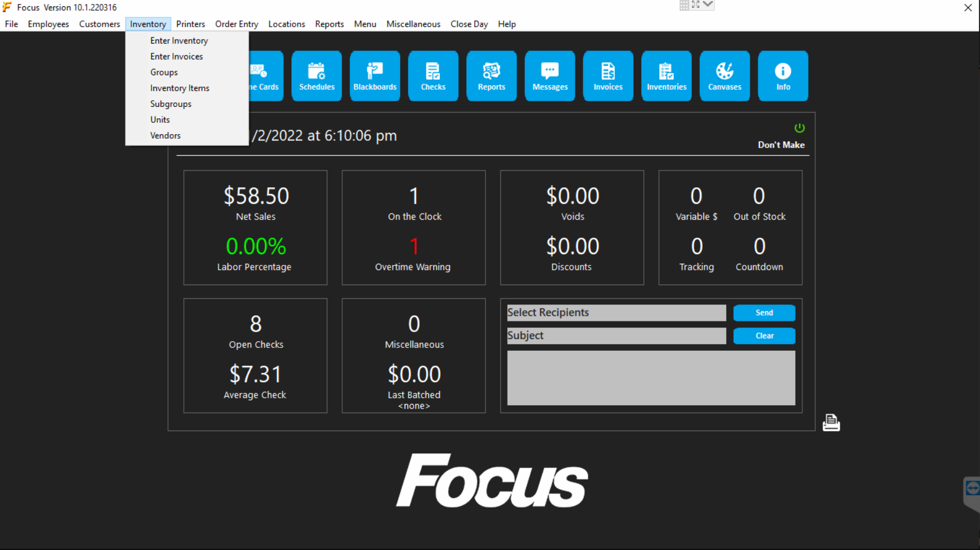Click the Subject input field
The image size is (980, 550).
617,336
